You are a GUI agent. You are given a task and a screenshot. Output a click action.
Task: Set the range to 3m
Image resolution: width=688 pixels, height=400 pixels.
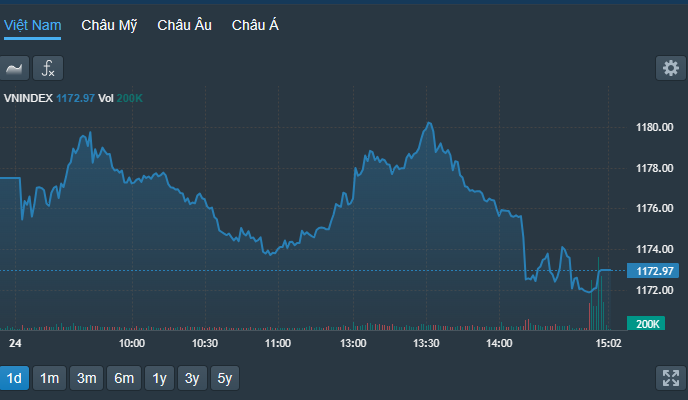tap(87, 378)
